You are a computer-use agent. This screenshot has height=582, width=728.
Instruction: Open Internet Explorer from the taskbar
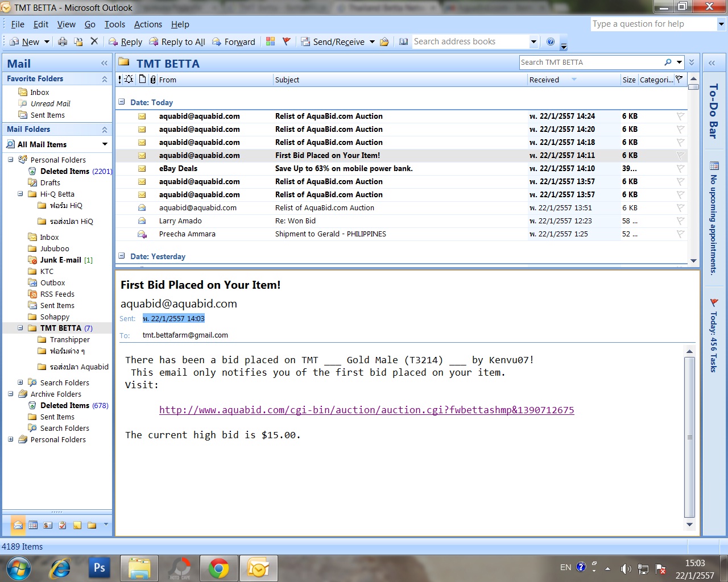pos(60,568)
